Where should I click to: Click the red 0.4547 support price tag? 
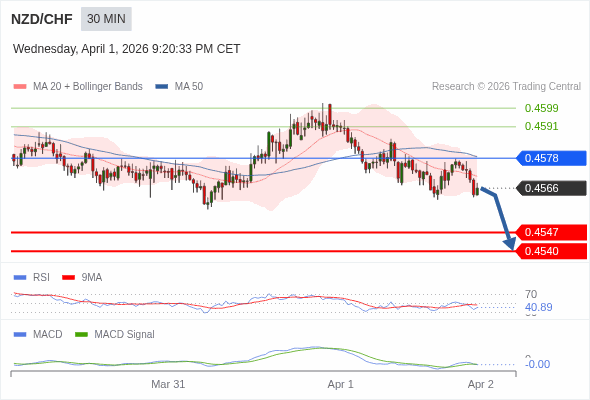pyautogui.click(x=551, y=232)
